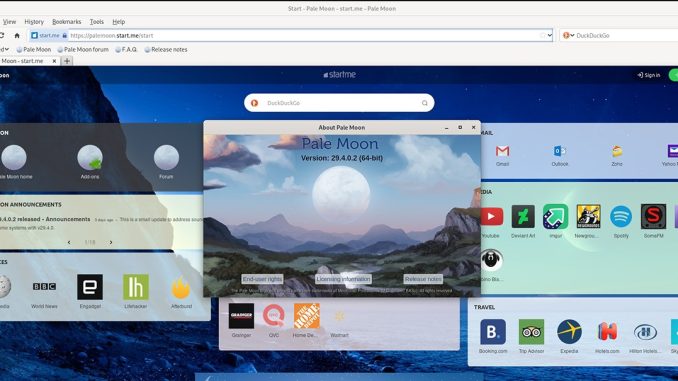Click the start.me site identity badge
The width and height of the screenshot is (678, 381).
coord(49,35)
